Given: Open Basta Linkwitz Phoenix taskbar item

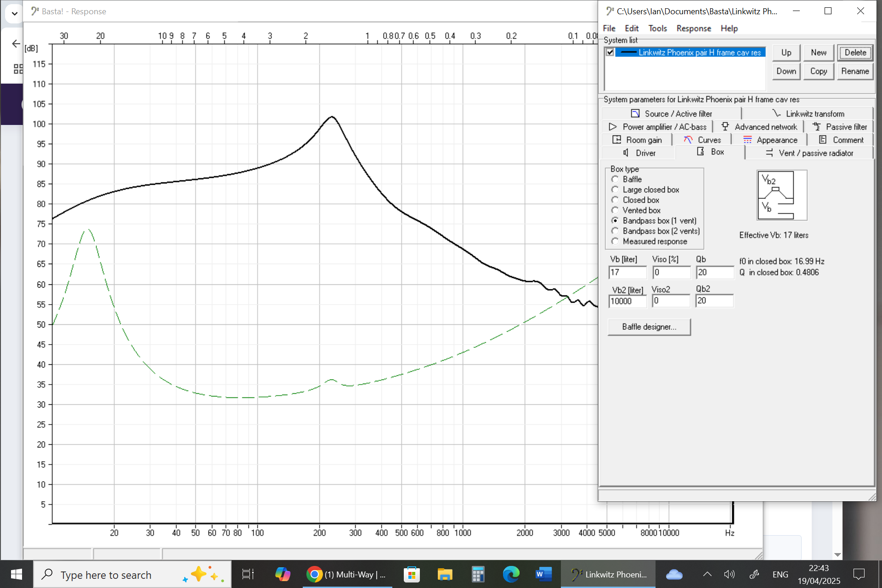Looking at the screenshot, I should click(608, 574).
